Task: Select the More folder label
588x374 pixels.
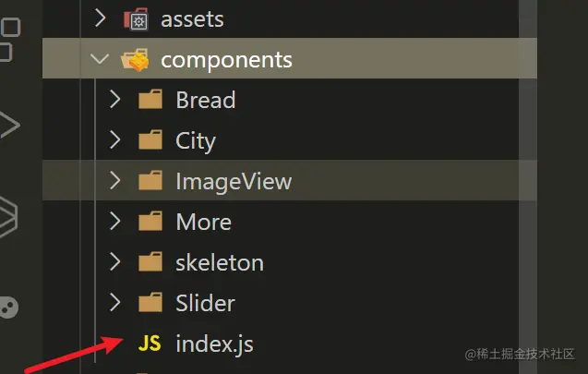Action: (x=203, y=222)
